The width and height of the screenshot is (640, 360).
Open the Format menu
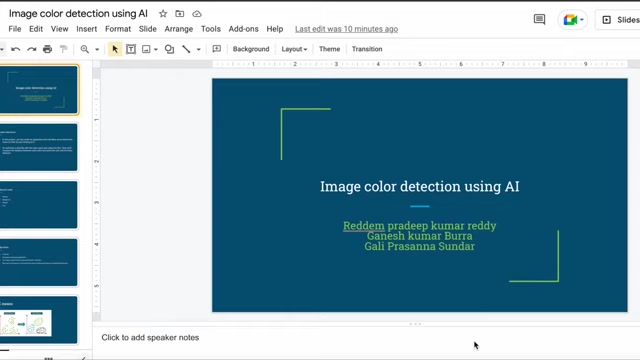(x=118, y=29)
